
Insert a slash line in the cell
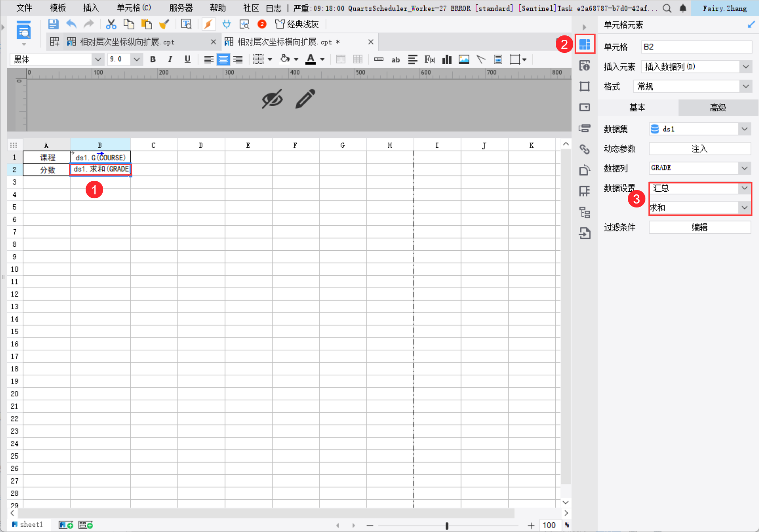point(481,59)
